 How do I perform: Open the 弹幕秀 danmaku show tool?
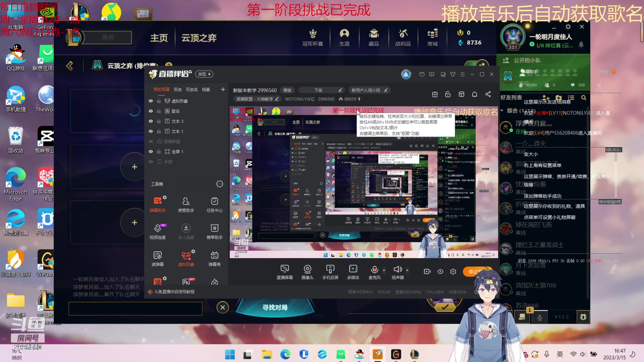pos(214,258)
